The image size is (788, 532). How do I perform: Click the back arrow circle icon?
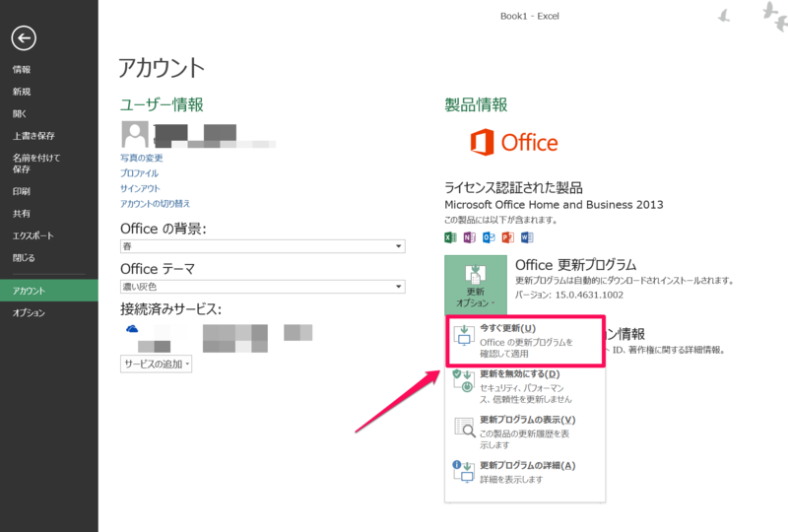pyautogui.click(x=24, y=38)
